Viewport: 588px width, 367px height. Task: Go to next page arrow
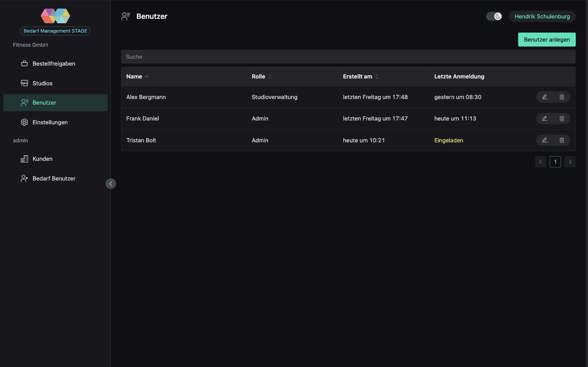point(570,162)
